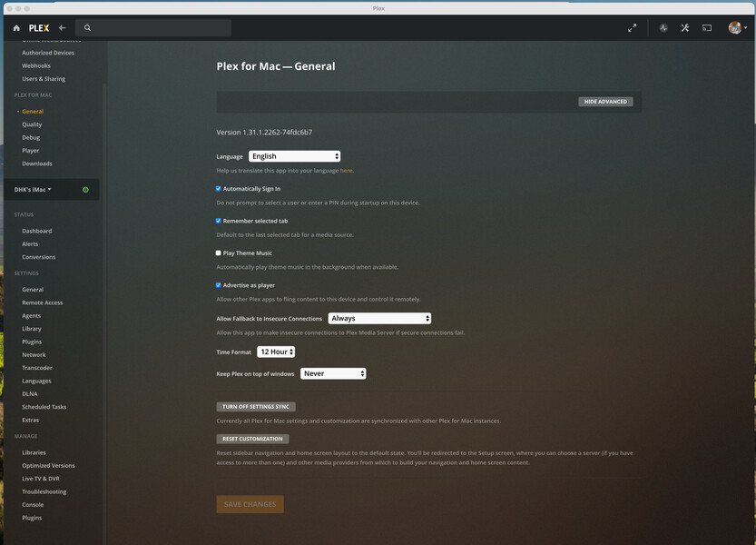Screen dimensions: 756x545
Task: Open DLNA settings
Action: pos(30,394)
